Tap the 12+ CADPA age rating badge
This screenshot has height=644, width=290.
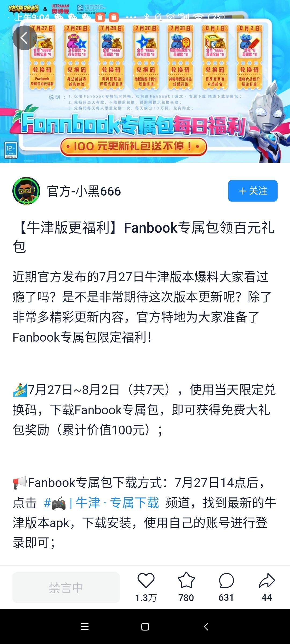(11, 150)
